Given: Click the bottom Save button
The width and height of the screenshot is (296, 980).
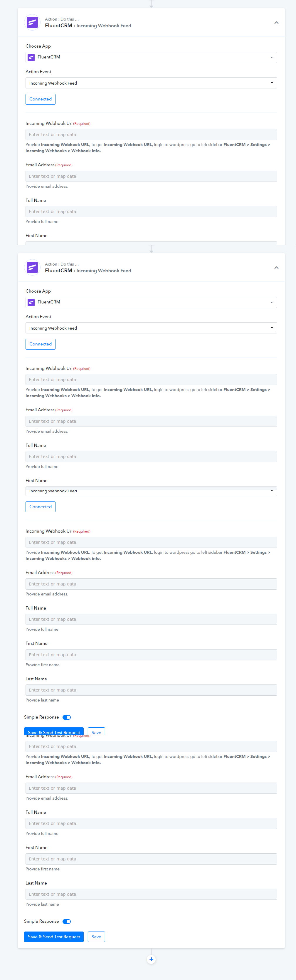Looking at the screenshot, I should (96, 937).
